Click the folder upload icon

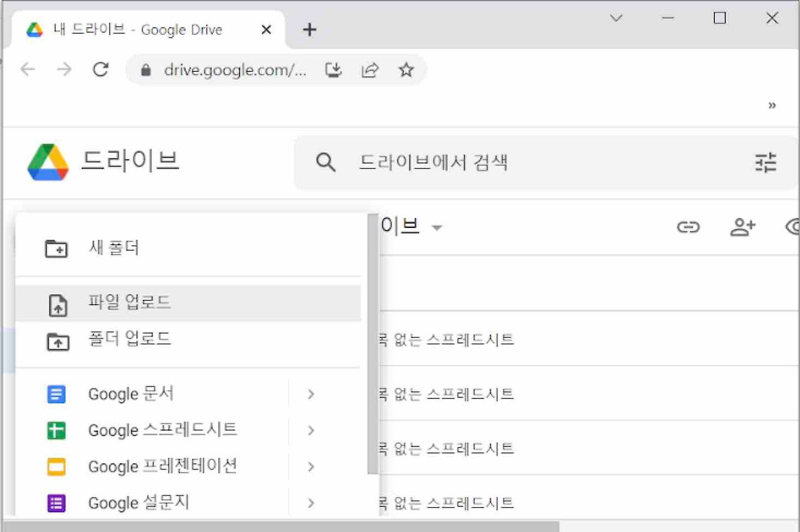coord(57,341)
